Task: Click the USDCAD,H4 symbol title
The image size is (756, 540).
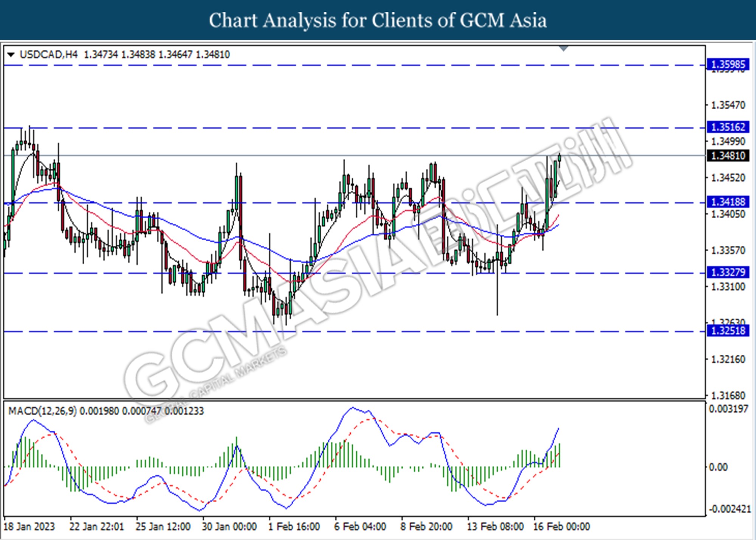Action: tap(48, 54)
